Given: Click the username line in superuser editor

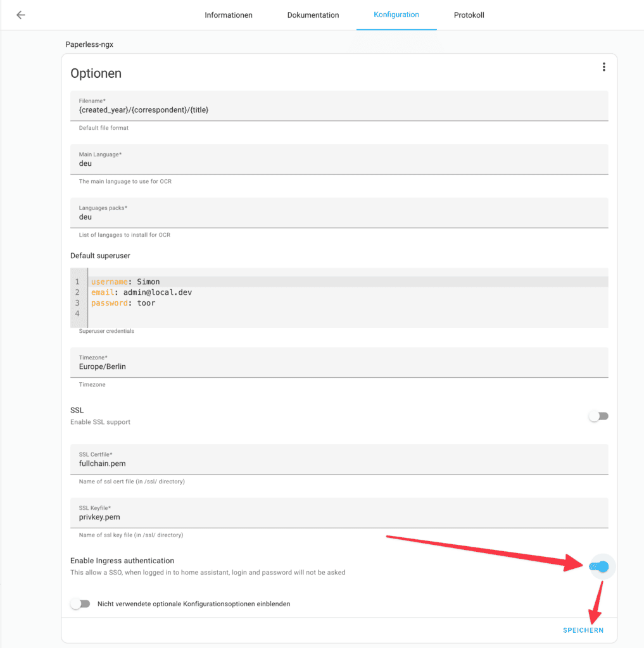Looking at the screenshot, I should point(348,282).
